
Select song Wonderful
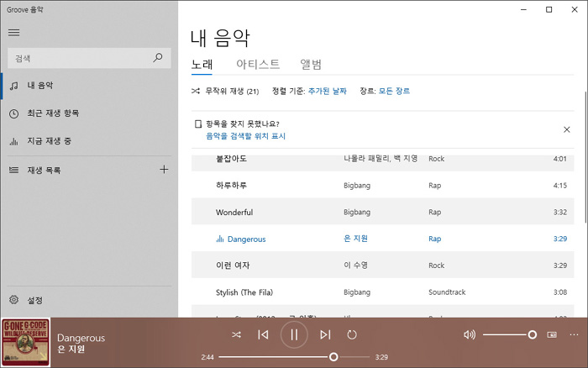coord(382,212)
